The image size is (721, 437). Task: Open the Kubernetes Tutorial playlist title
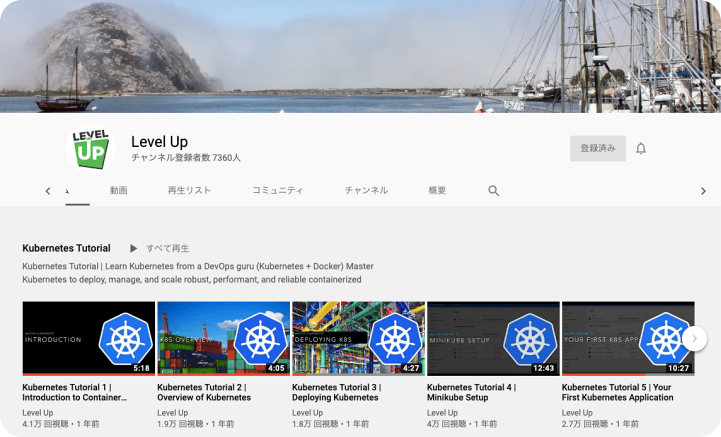[66, 248]
